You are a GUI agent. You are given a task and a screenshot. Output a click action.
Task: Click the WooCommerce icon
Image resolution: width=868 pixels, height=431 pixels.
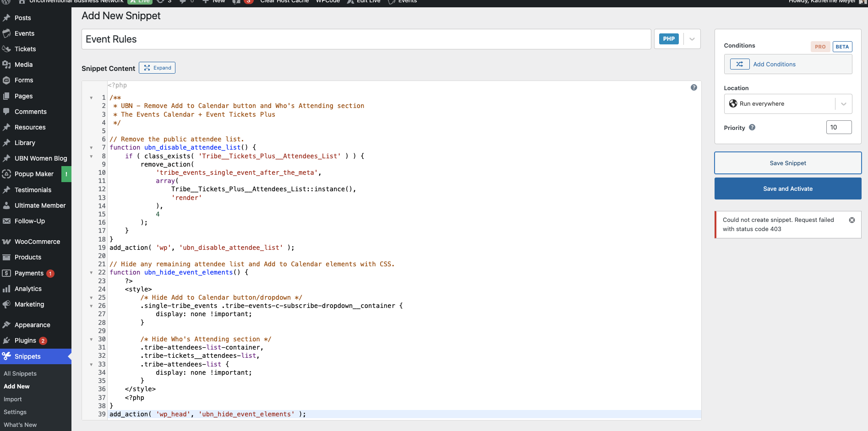click(x=6, y=242)
